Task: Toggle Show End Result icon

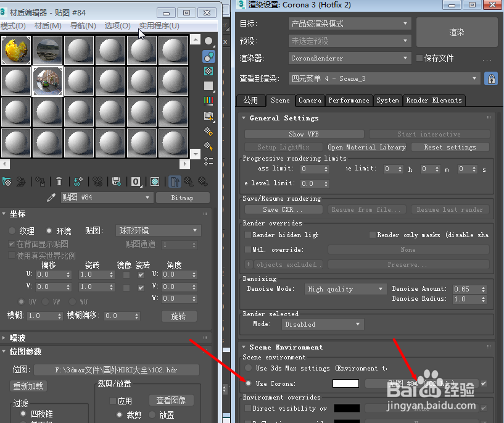Action: pos(175,182)
